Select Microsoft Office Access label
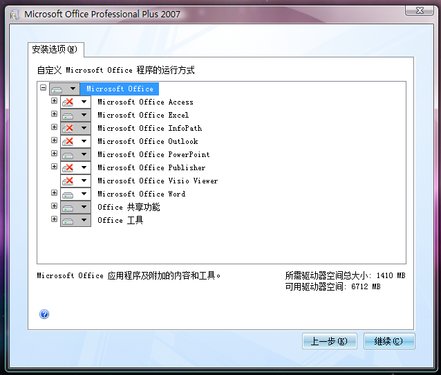 [x=145, y=102]
